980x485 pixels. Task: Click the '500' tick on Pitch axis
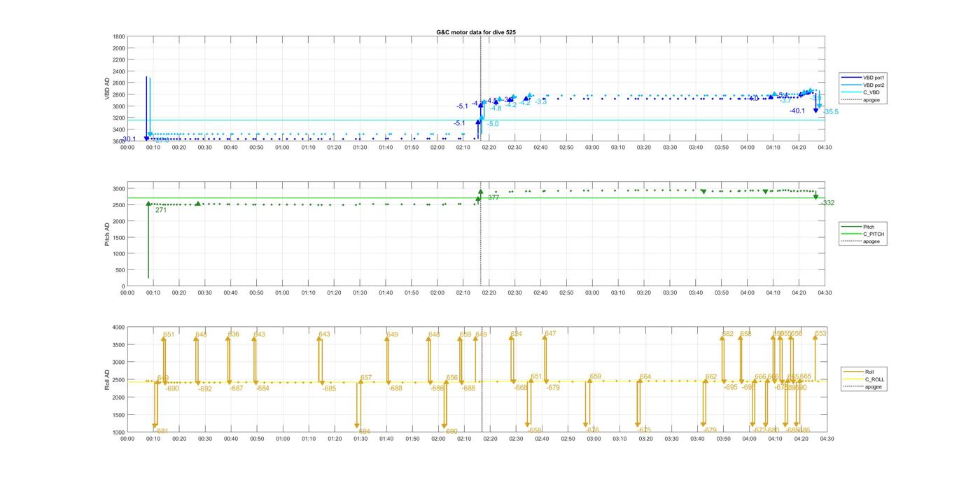(120, 270)
